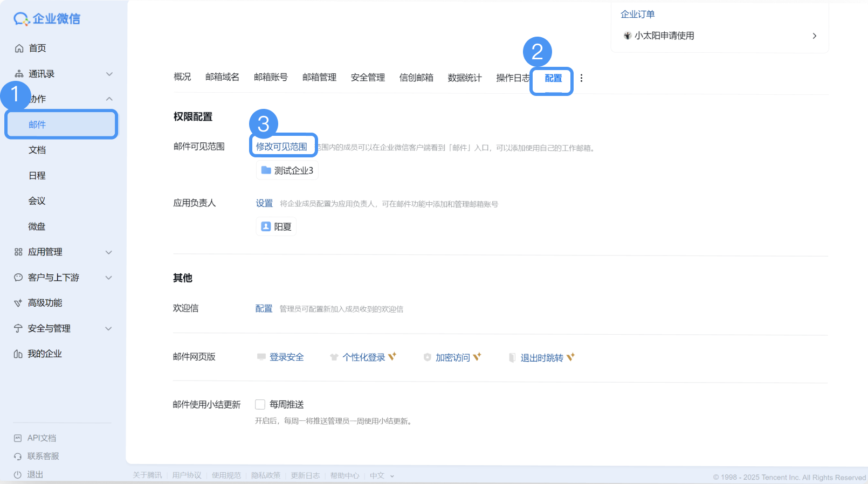Open the three-dot more menu beside 配置
The width and height of the screenshot is (868, 484).
tap(581, 78)
